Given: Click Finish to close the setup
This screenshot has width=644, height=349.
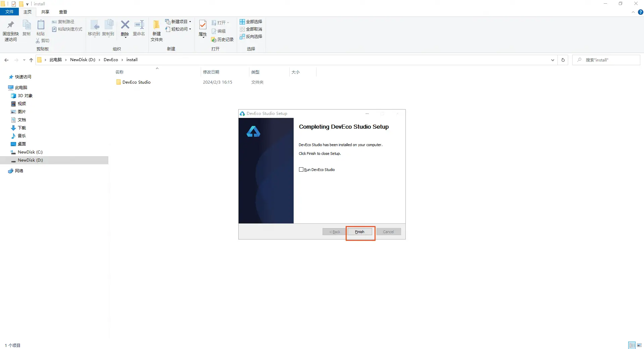Looking at the screenshot, I should point(360,232).
